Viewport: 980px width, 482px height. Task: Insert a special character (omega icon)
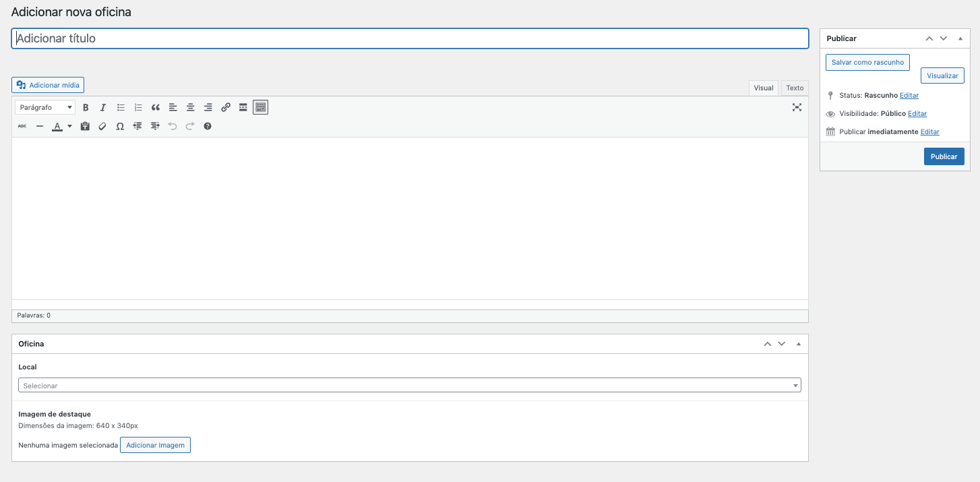(x=120, y=126)
